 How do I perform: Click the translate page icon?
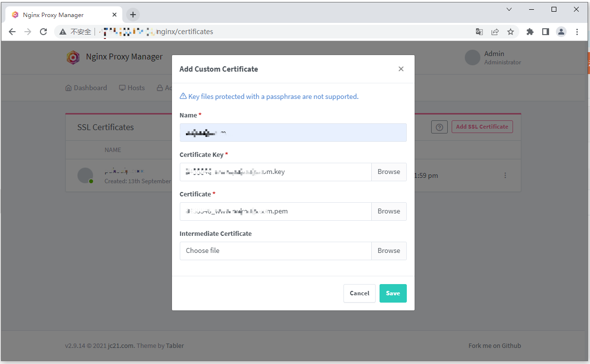coord(479,32)
